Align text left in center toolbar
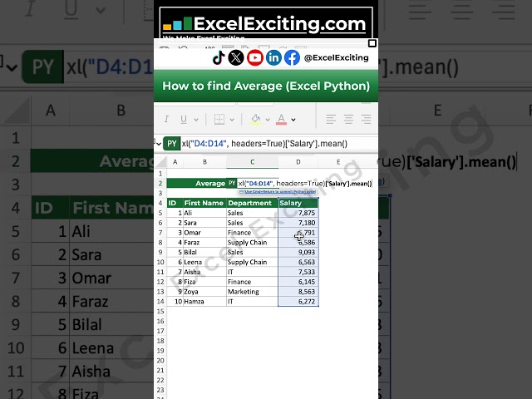 pyautogui.click(x=331, y=119)
